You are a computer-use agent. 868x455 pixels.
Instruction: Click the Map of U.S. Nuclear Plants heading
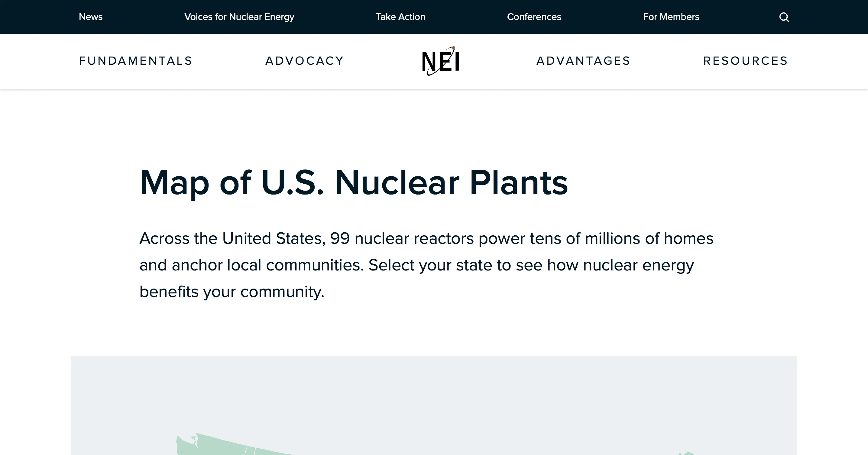coord(354,182)
